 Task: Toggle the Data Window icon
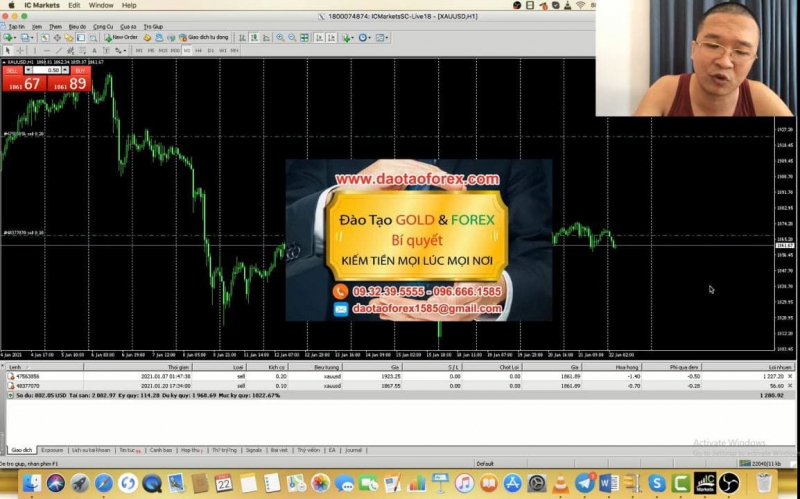point(57,38)
